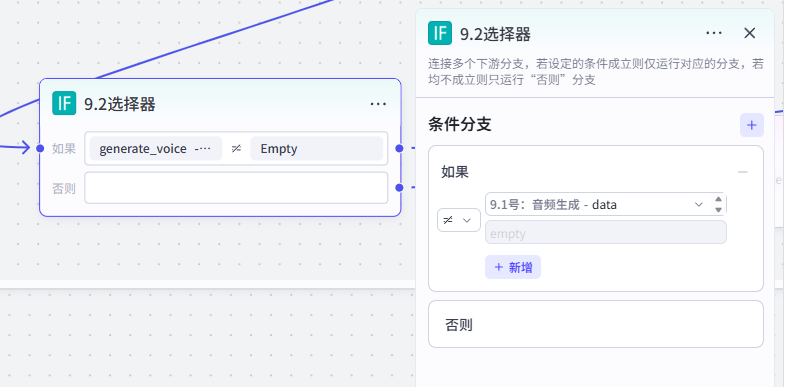Close the 9.2选择器 side panel
786x387 pixels.
coord(749,33)
